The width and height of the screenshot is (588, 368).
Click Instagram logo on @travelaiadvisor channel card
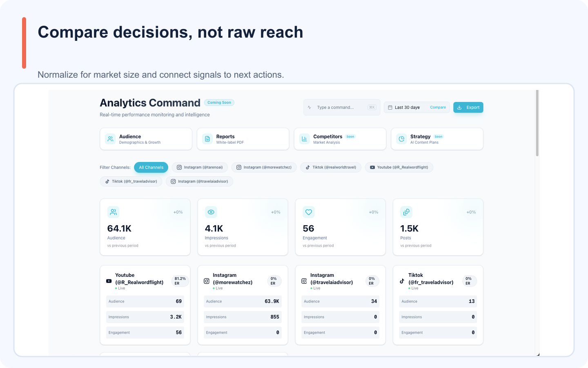click(x=304, y=281)
